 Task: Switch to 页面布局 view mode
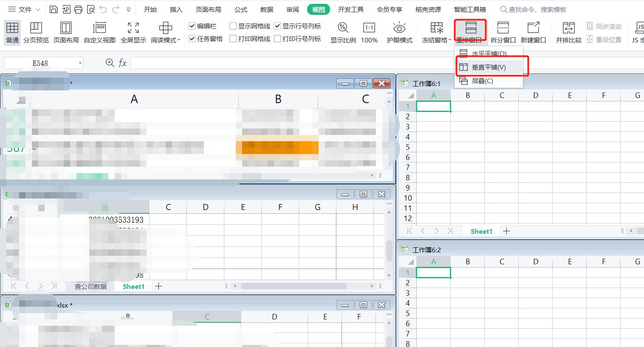coord(66,32)
